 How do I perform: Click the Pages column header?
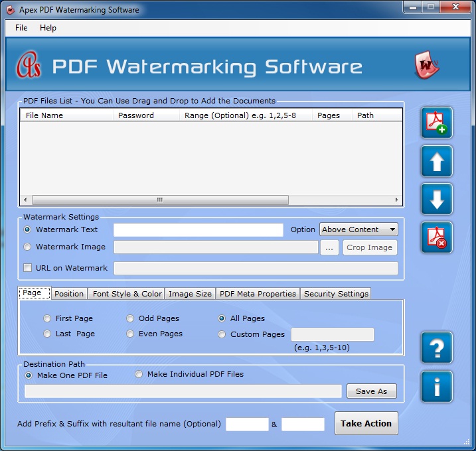pos(332,115)
